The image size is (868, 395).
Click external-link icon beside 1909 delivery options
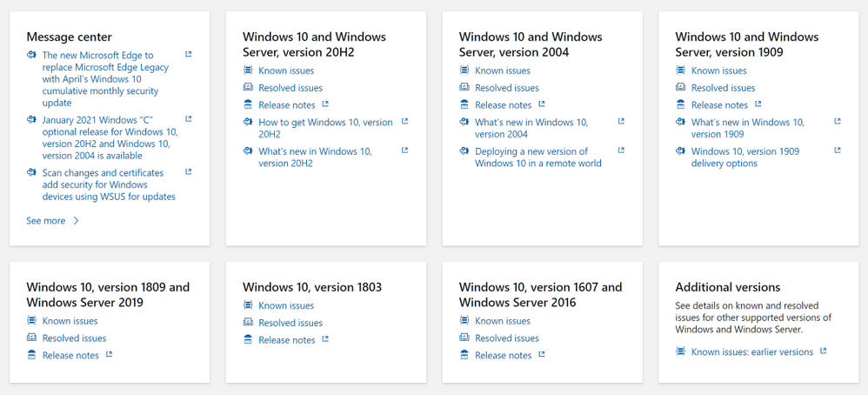[838, 150]
